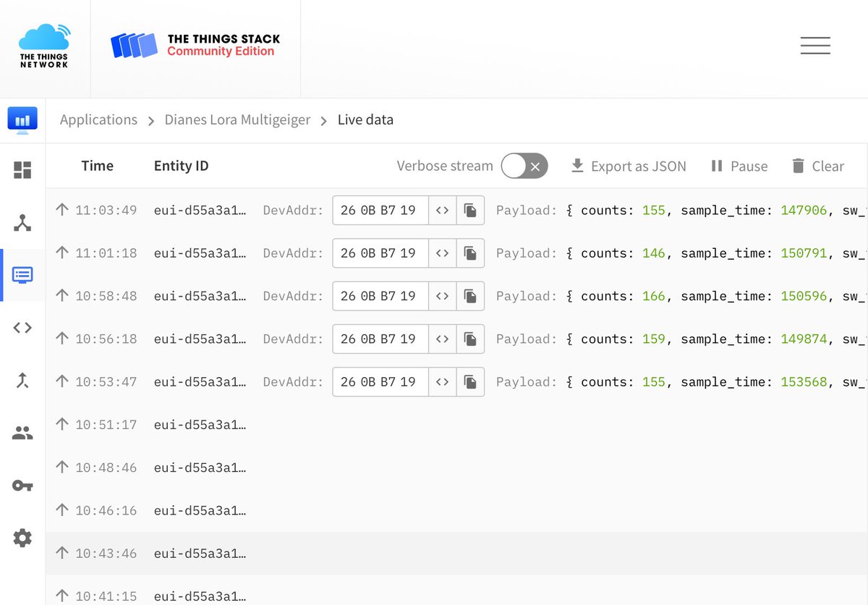Click The Things Stack Community Edition logo
This screenshot has width=868, height=605.
coord(195,45)
